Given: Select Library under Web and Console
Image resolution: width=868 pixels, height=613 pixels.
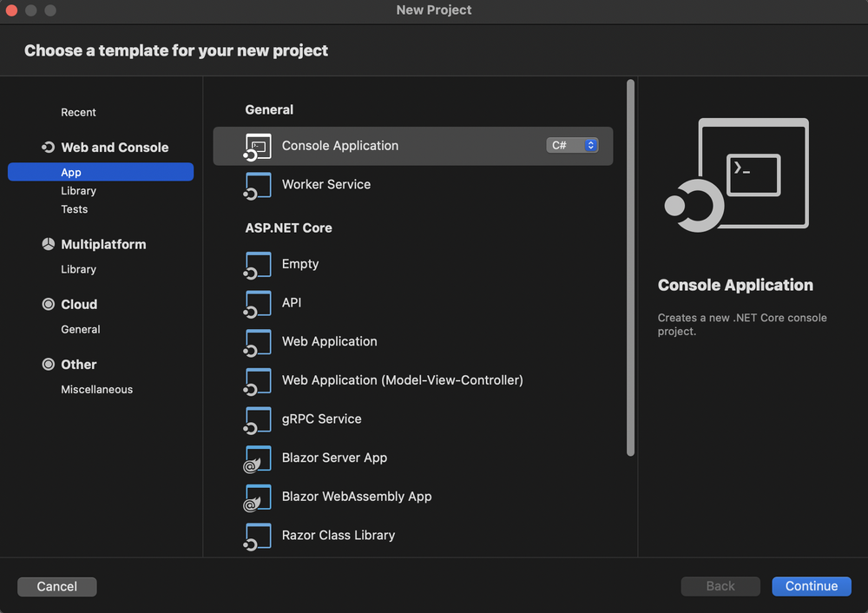Looking at the screenshot, I should point(78,191).
